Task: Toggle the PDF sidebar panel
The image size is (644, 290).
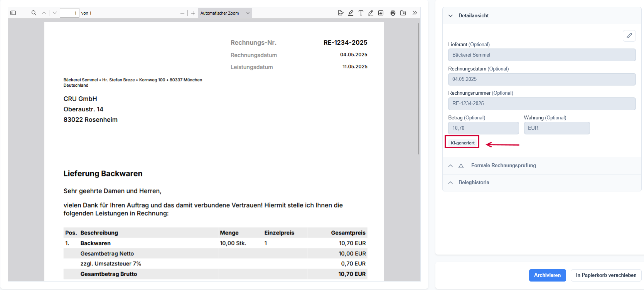Action: coord(13,13)
